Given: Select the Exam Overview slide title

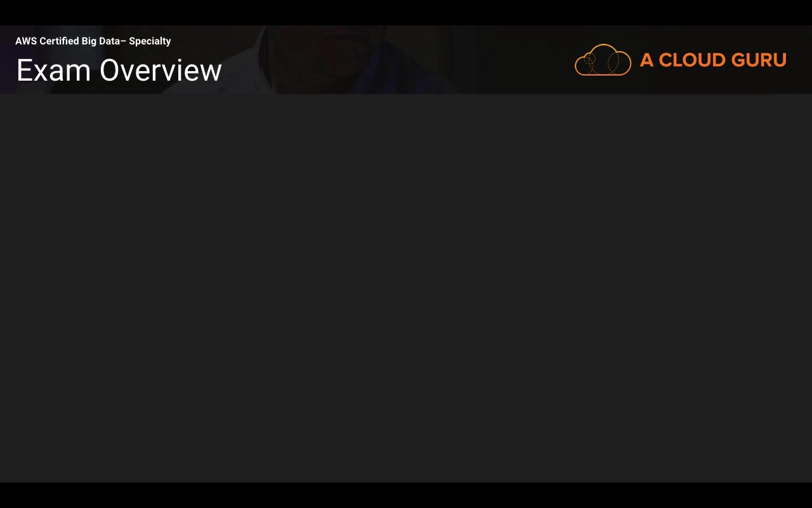Looking at the screenshot, I should pos(119,70).
